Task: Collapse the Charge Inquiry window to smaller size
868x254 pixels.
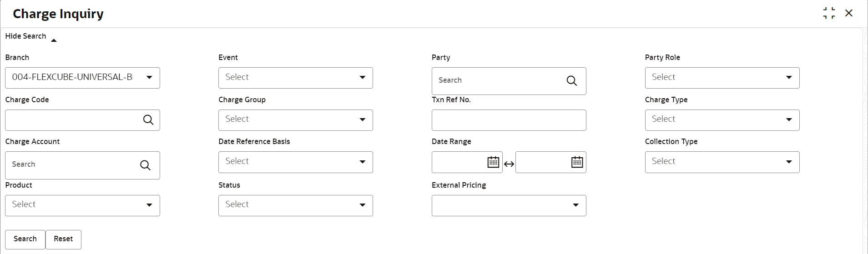Action: 829,13
